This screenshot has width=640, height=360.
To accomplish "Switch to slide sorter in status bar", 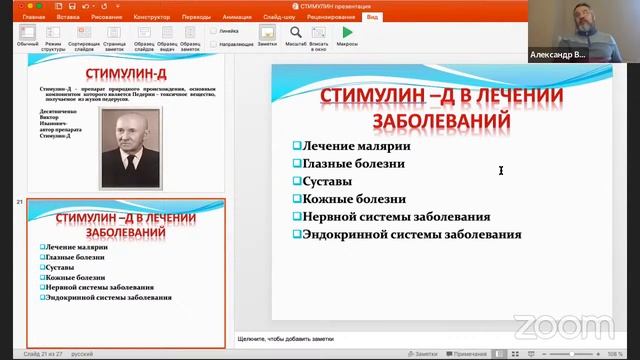I will click(x=515, y=354).
